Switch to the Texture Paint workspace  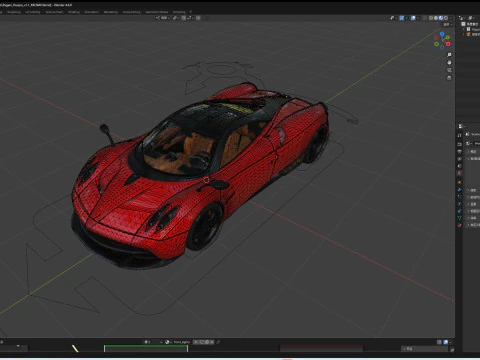click(x=54, y=12)
